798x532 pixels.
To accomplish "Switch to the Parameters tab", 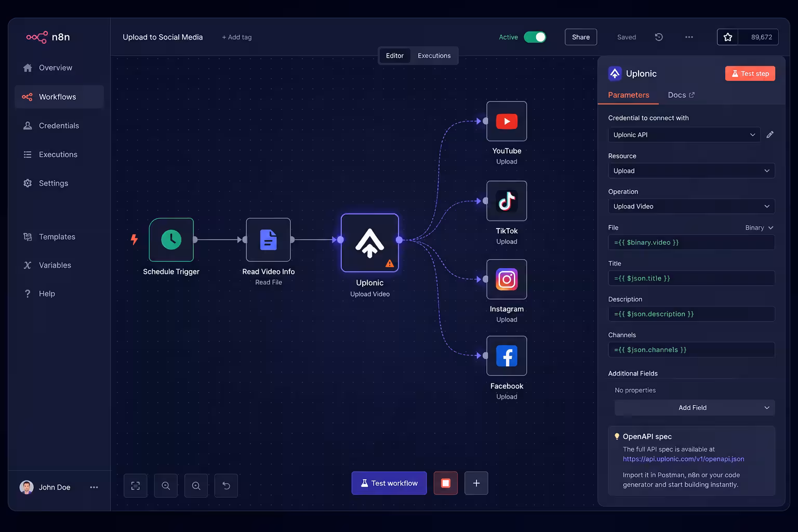I will 629,95.
